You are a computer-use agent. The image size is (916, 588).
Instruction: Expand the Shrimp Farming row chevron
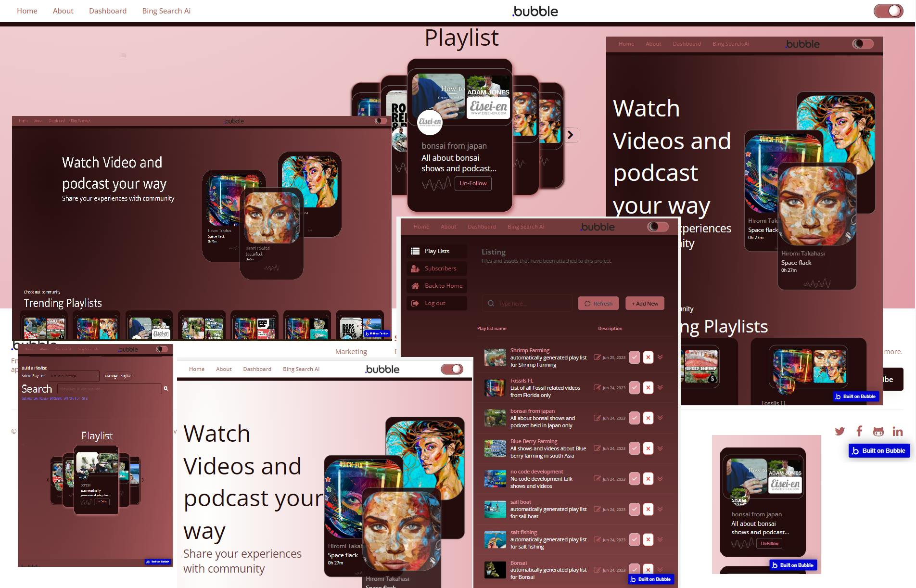point(660,357)
